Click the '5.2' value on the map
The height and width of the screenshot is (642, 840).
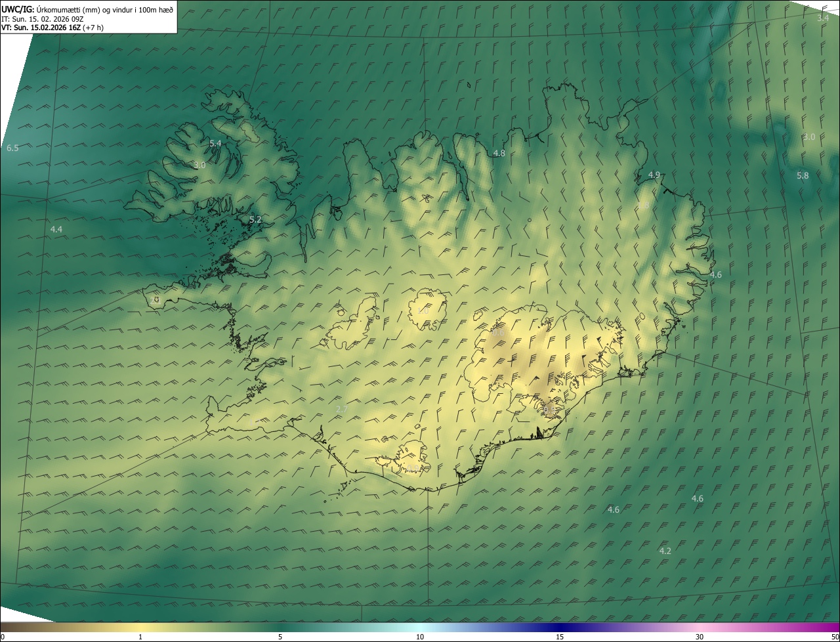tap(256, 220)
